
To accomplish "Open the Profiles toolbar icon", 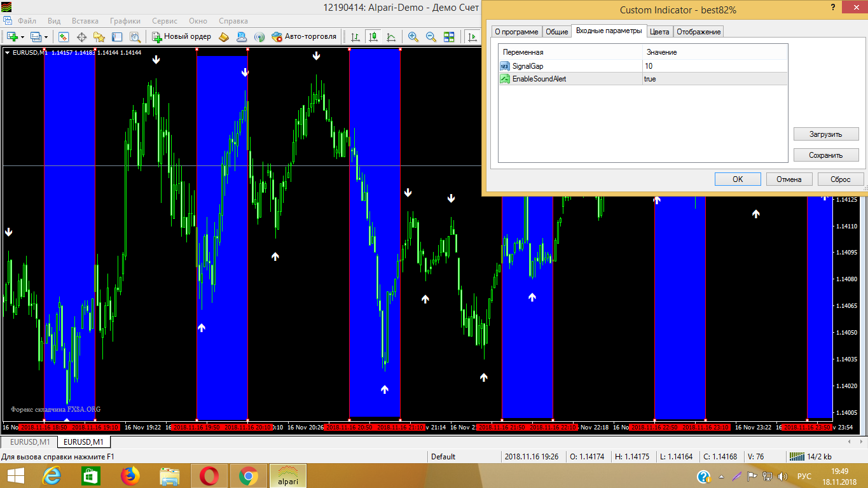I will [x=36, y=37].
